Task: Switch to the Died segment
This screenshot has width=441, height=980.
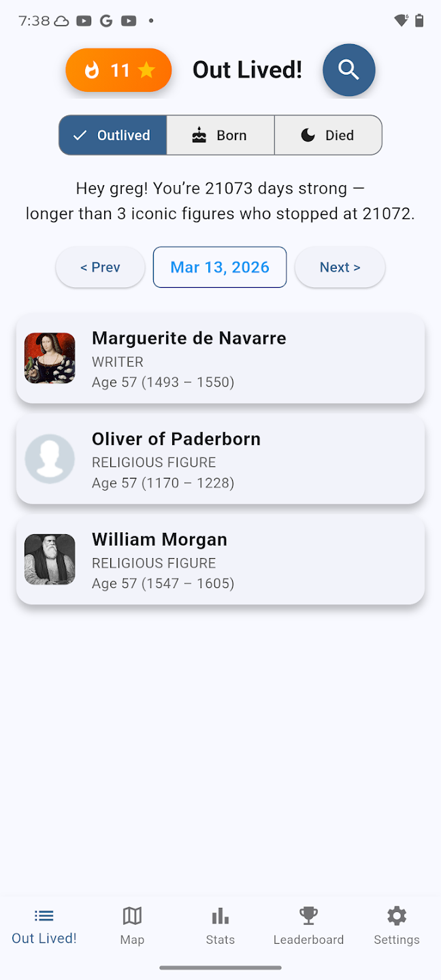Action: [x=328, y=135]
